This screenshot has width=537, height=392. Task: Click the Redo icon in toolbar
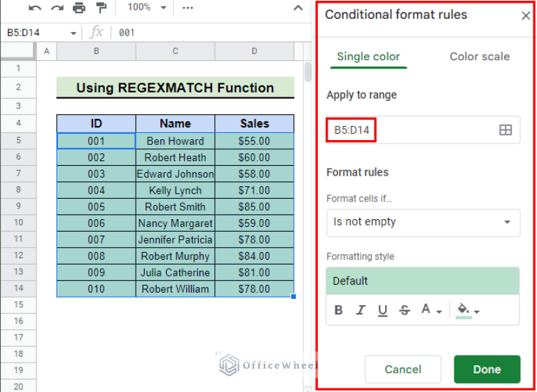56,8
